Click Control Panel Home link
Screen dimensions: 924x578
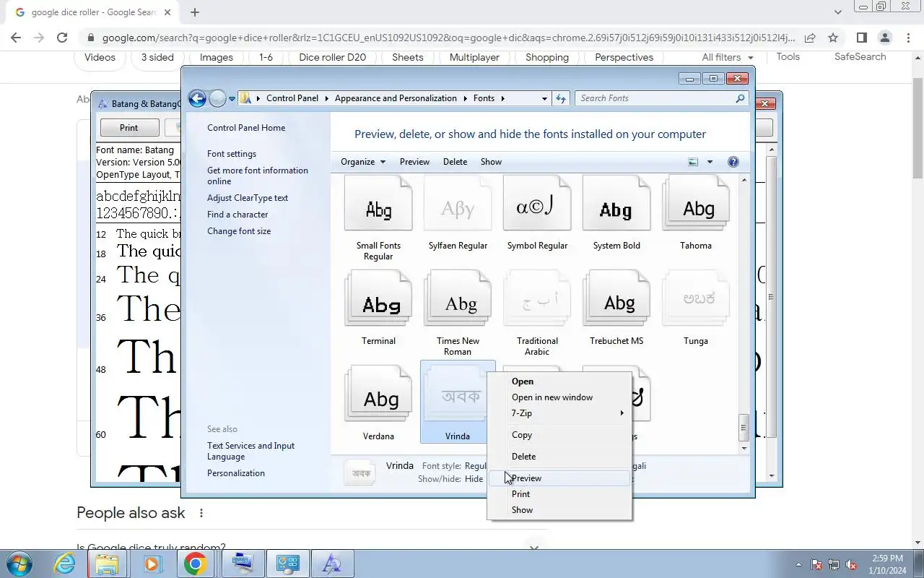coord(246,128)
